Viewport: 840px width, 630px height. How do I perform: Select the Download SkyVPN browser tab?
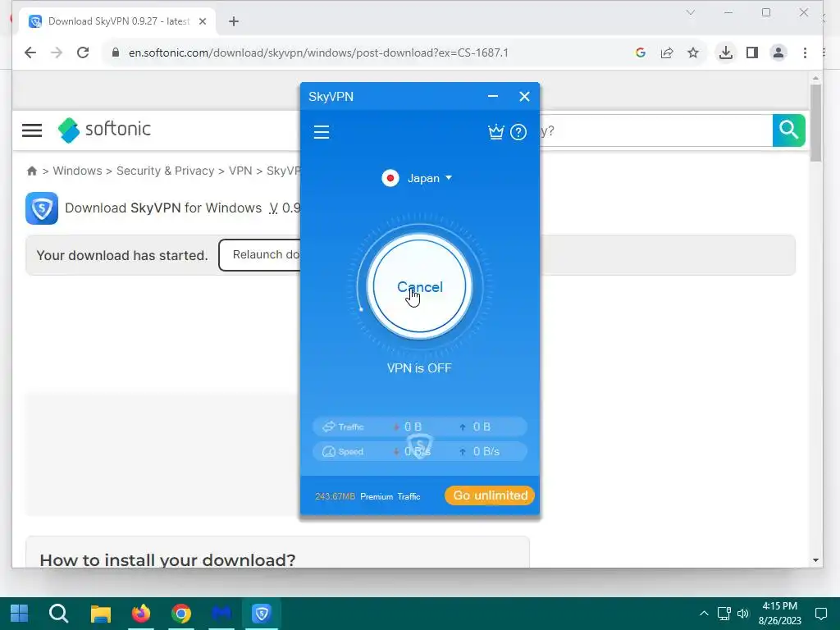coord(118,21)
